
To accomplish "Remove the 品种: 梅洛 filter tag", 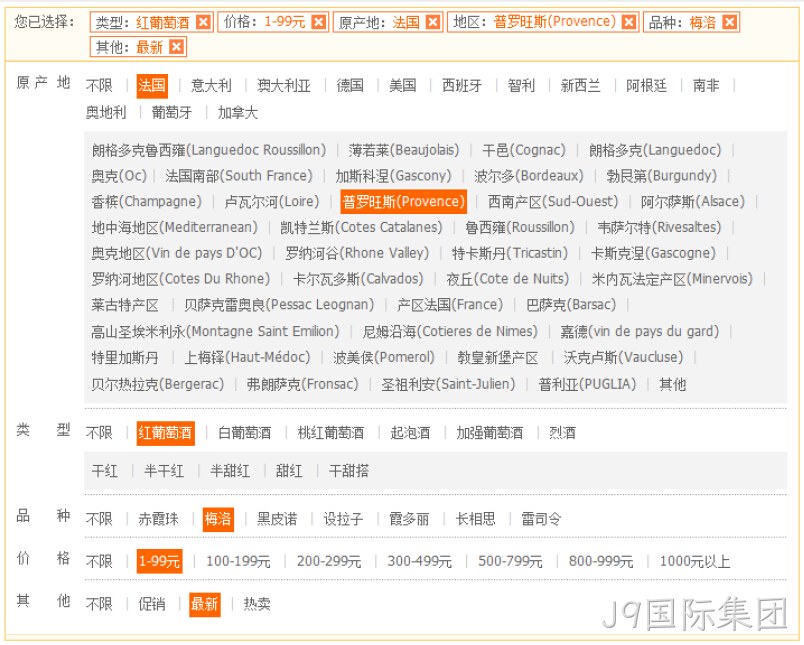I will coord(729,23).
